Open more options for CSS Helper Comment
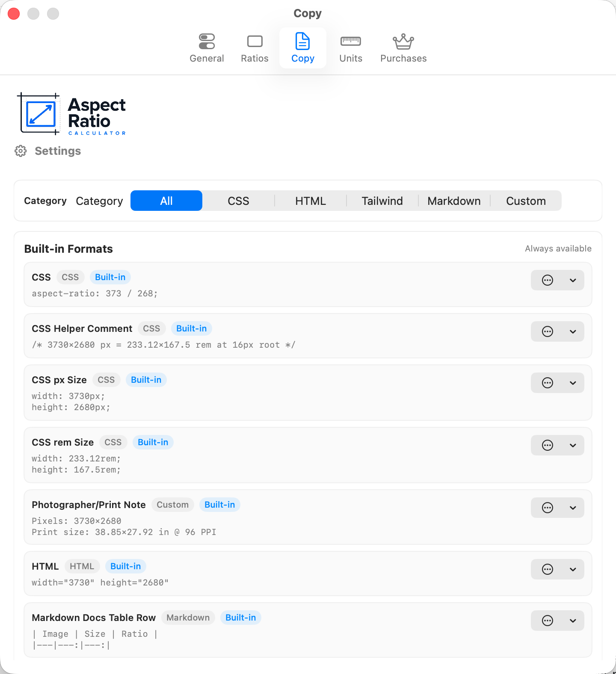Screen dimensions: 616x674 (x=548, y=331)
